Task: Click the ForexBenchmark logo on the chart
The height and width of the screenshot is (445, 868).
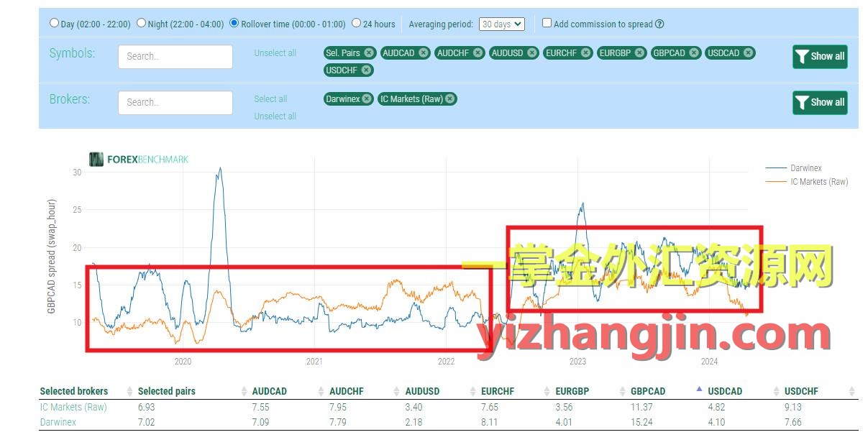Action: click(139, 159)
